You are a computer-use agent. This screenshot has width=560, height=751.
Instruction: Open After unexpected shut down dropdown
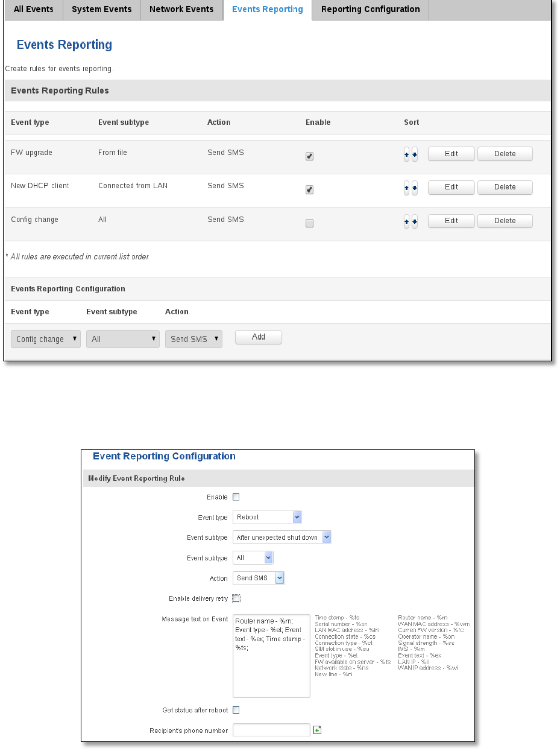(x=282, y=537)
